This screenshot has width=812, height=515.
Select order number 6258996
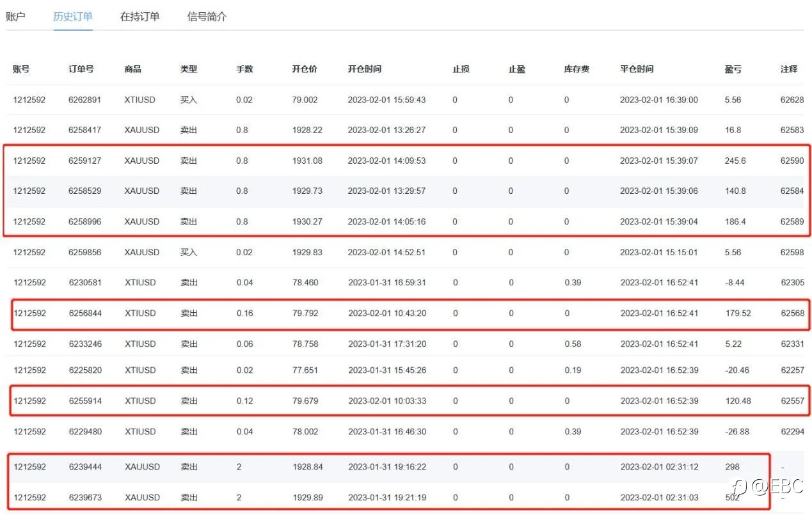tap(85, 221)
